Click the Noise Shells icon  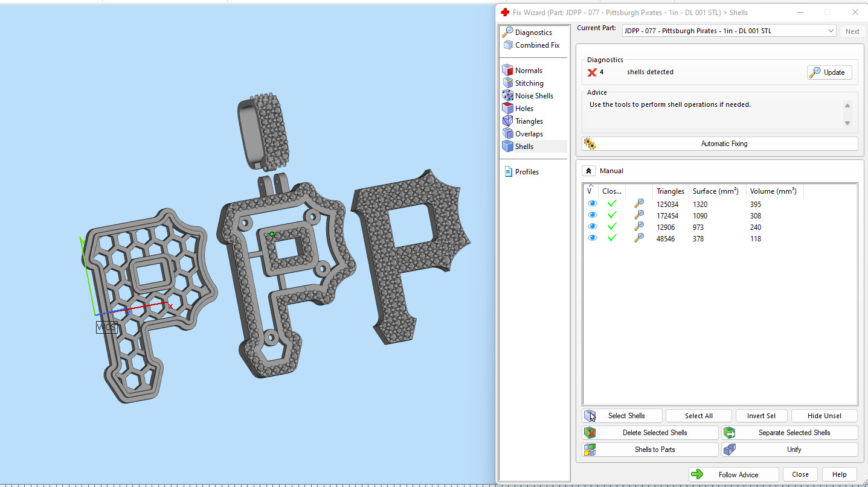(x=507, y=96)
